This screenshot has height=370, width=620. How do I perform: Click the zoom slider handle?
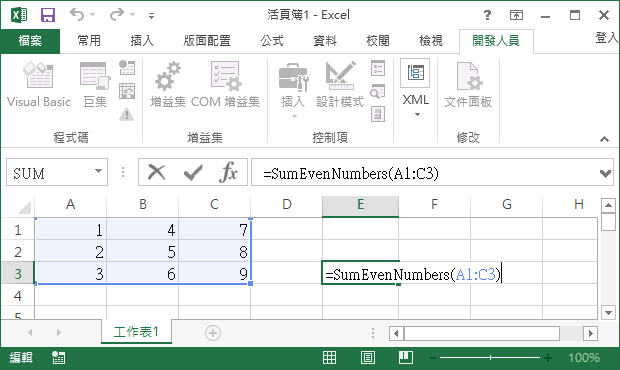(490, 358)
